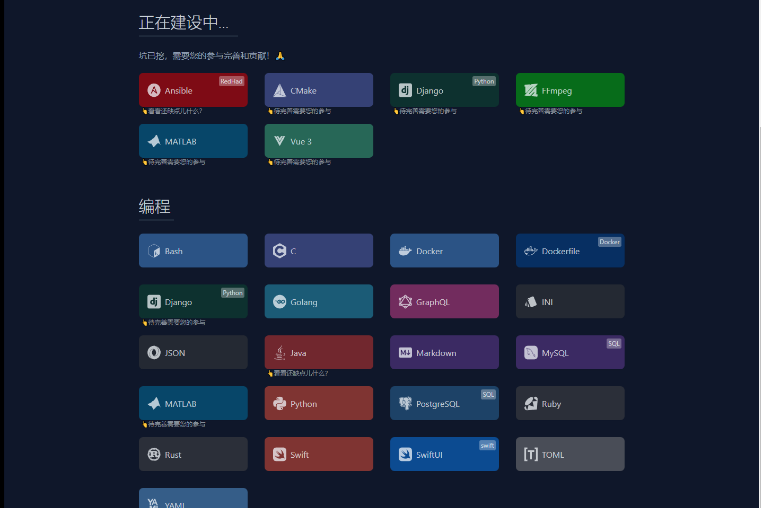Click the C language hexagon icon
761x508 pixels.
pos(280,251)
